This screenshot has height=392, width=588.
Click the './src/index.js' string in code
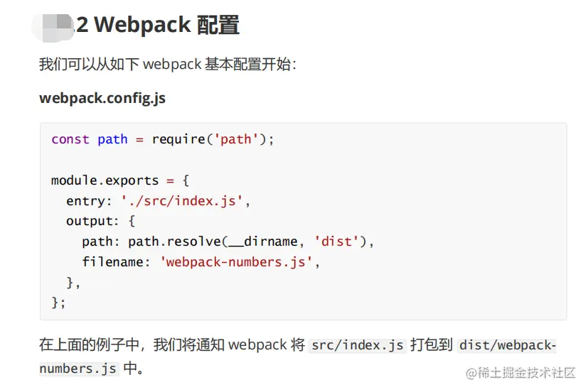point(182,201)
